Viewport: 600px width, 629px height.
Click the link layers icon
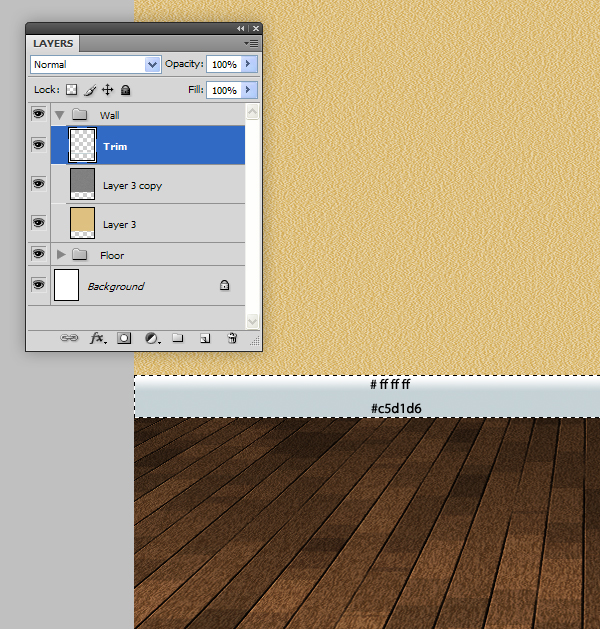70,339
